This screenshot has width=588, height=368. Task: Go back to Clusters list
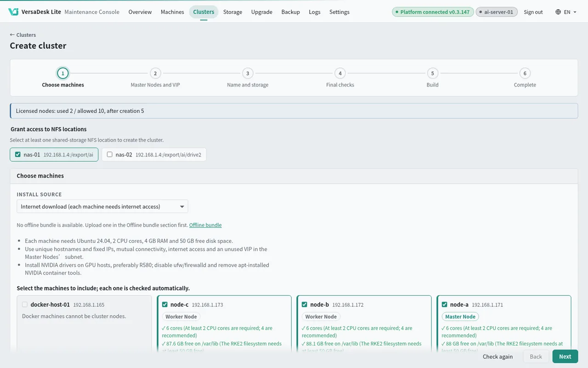tap(23, 35)
